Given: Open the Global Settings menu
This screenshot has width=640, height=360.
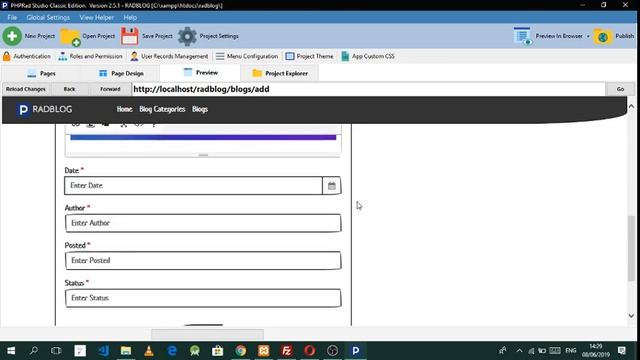Looking at the screenshot, I should pyautogui.click(x=48, y=18).
